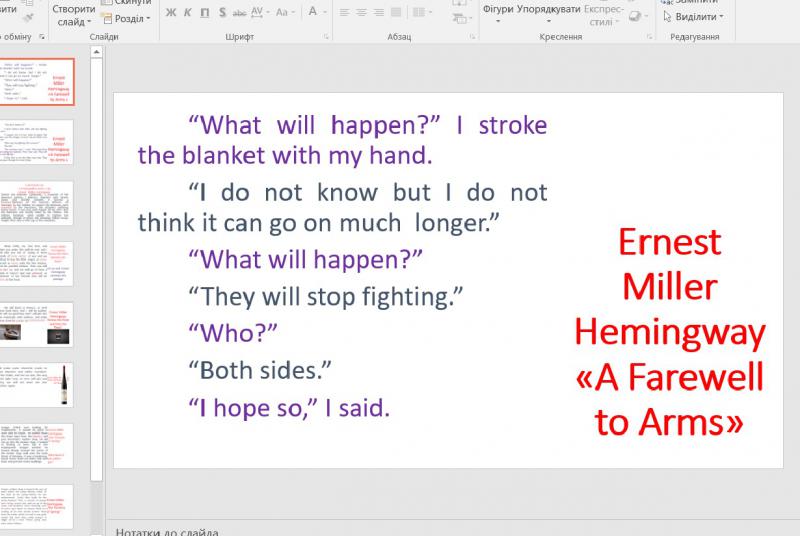This screenshot has width=800, height=536.
Task: Select the second slide thumbnail
Action: (36, 142)
